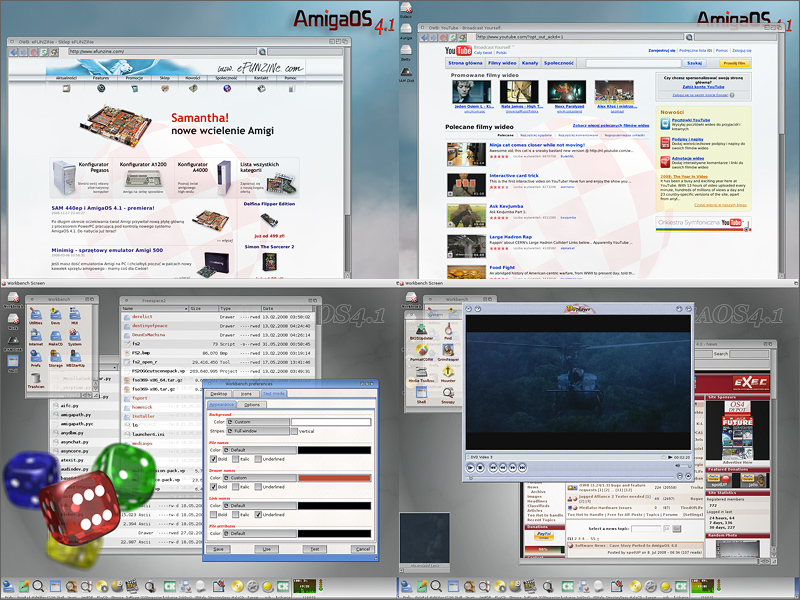Open the Kanały tab on YouTube
800x600 pixels.
(x=530, y=63)
